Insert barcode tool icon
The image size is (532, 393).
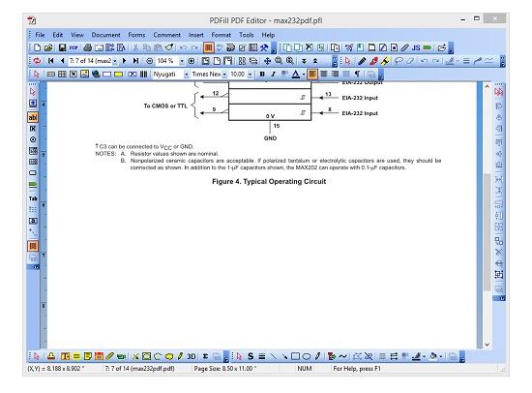[143, 74]
